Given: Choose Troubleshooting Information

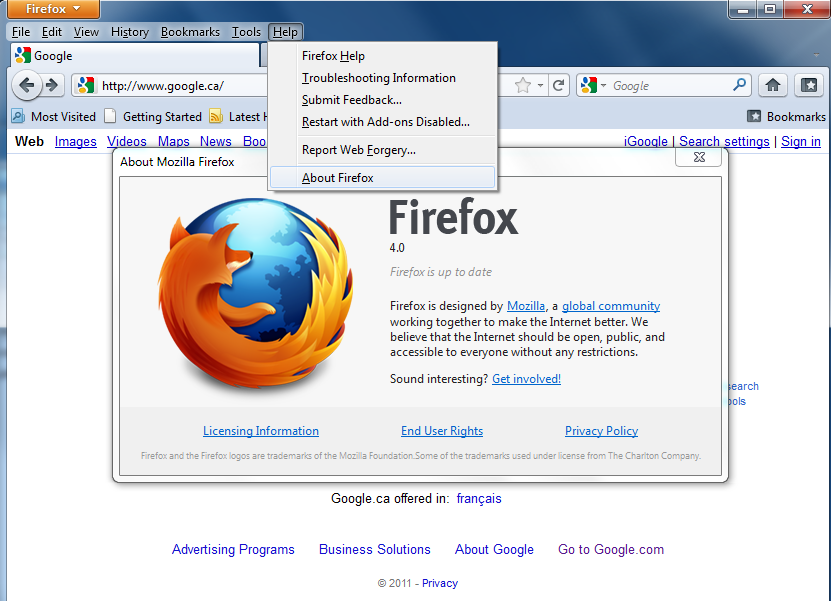Looking at the screenshot, I should (382, 78).
